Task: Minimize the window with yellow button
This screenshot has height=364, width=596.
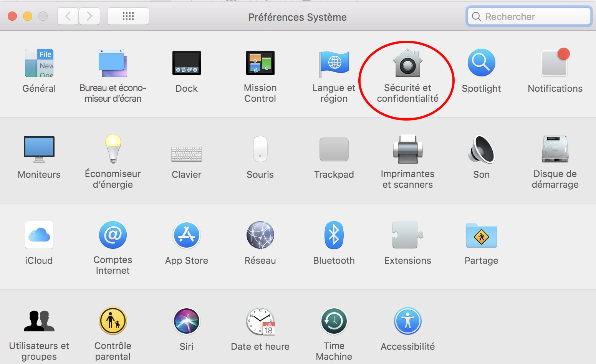Action: 28,16
